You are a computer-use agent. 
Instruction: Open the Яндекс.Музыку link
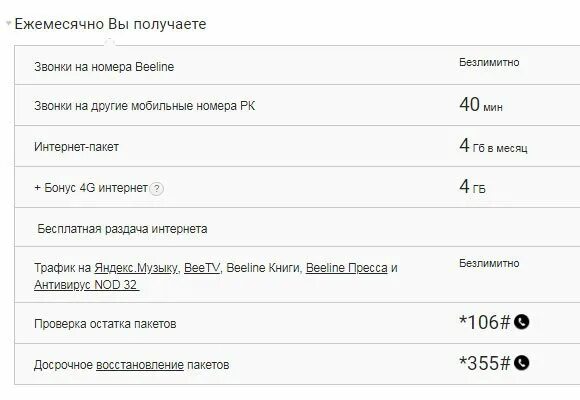click(136, 268)
